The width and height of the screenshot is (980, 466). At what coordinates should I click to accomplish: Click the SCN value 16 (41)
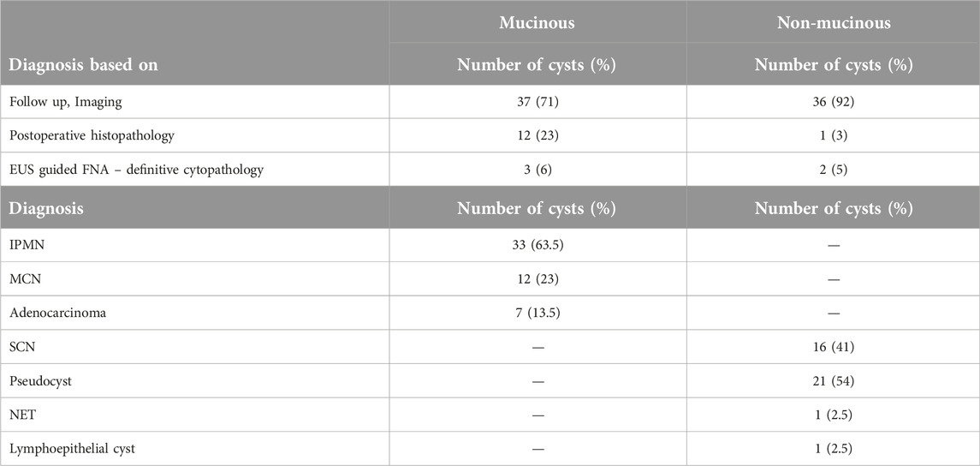click(833, 347)
